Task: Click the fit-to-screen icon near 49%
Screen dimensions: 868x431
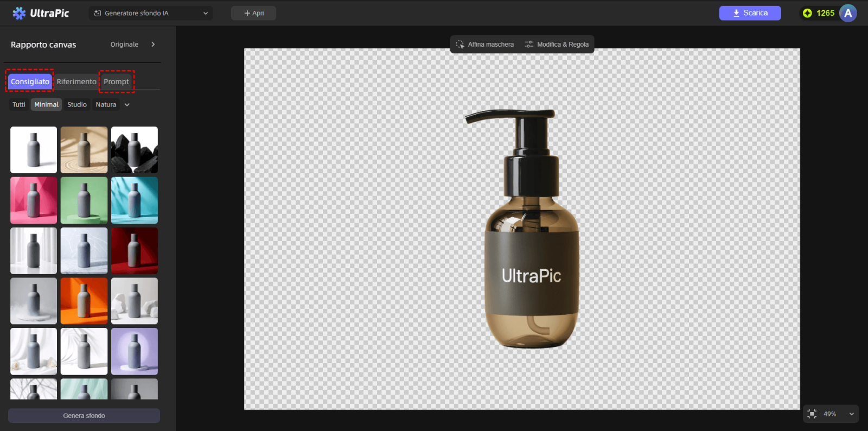Action: 812,414
